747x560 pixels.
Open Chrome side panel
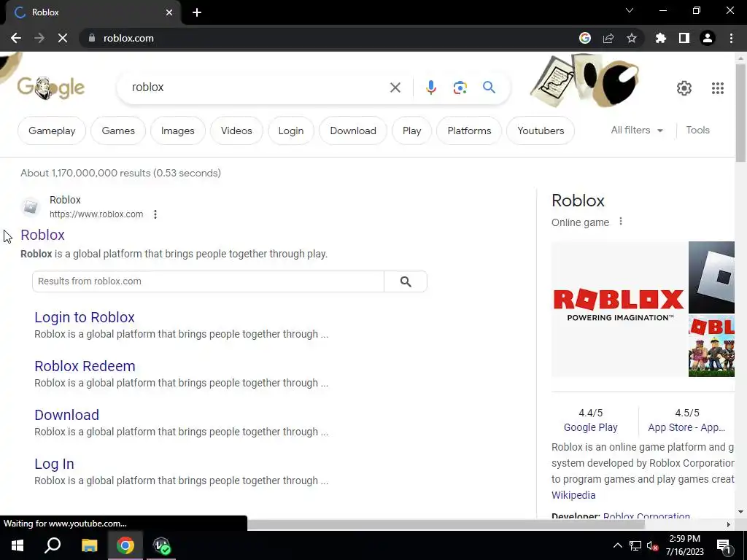point(684,38)
